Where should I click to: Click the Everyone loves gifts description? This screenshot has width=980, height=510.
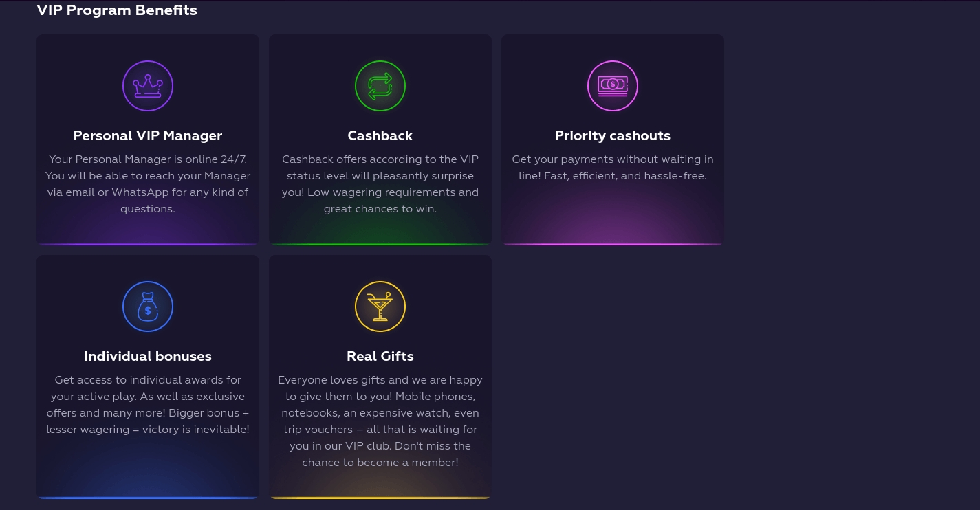click(380, 421)
